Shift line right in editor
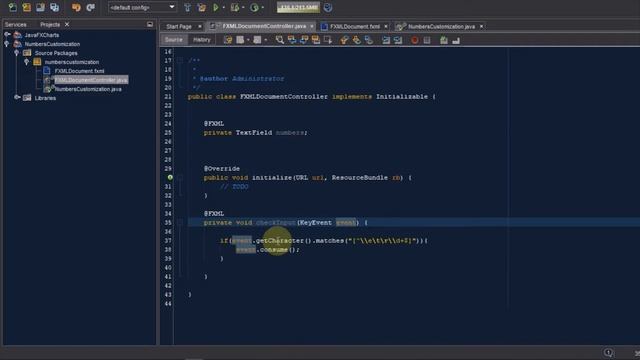 (x=398, y=40)
